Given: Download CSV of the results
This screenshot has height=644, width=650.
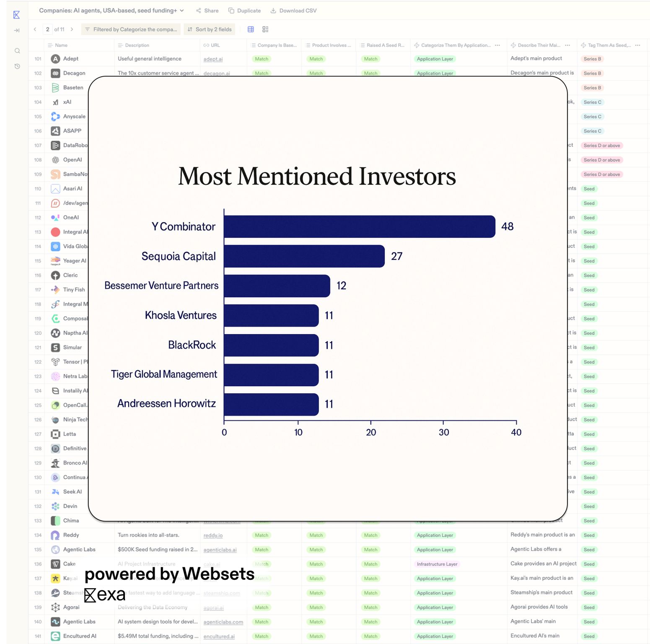Looking at the screenshot, I should [293, 10].
